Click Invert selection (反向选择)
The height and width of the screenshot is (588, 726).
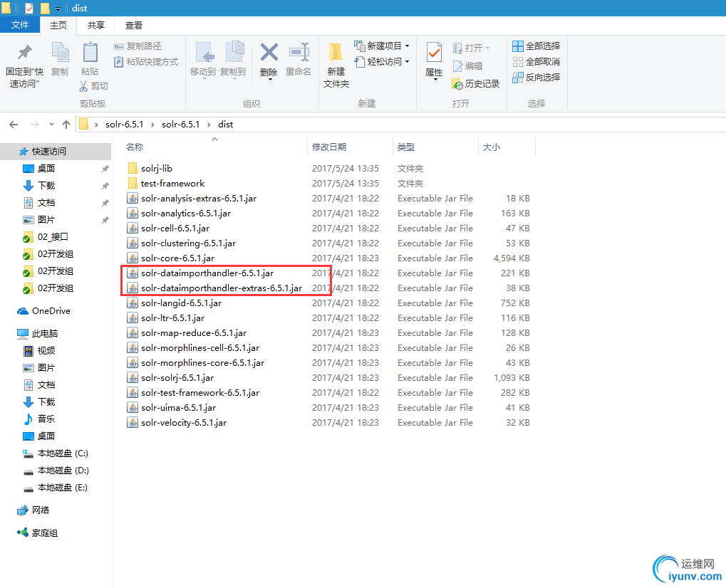[x=536, y=78]
